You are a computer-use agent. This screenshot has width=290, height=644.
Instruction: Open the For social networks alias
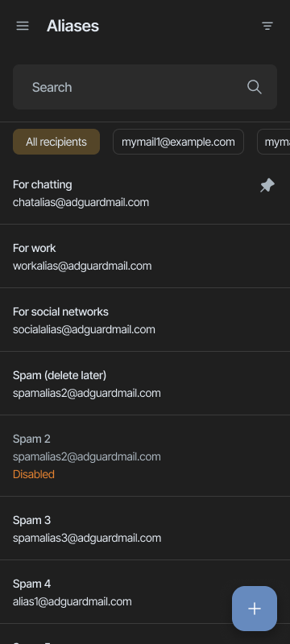[x=145, y=320]
